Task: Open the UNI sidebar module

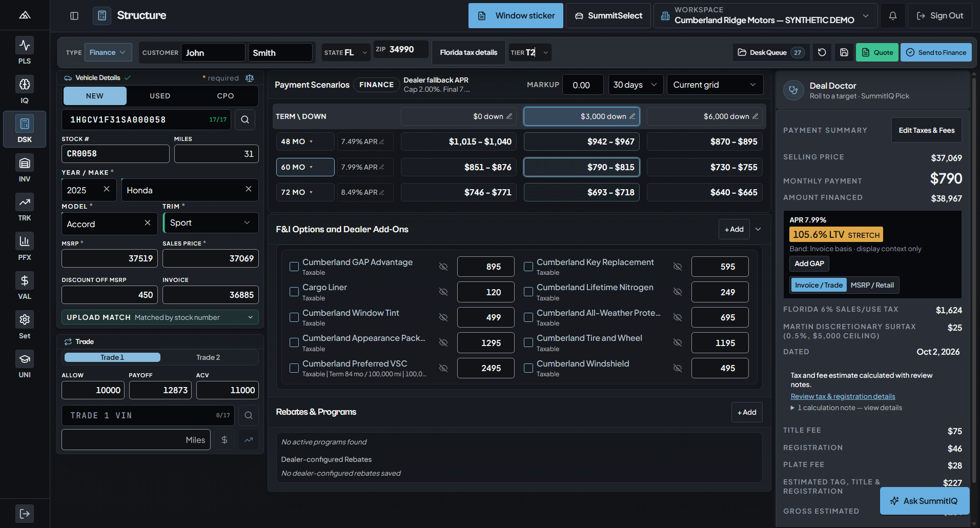Action: click(x=25, y=364)
